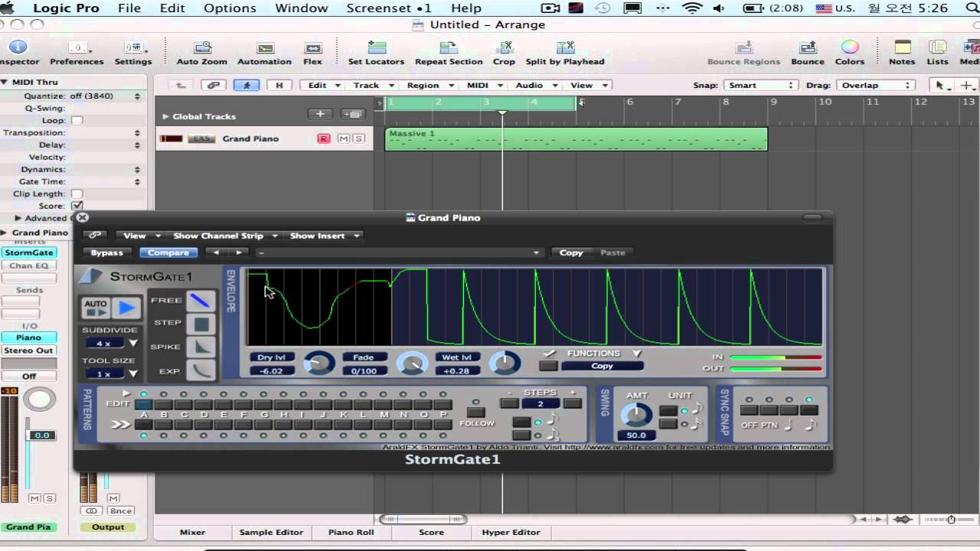Click the Wet lvl knob
The height and width of the screenshot is (551, 980).
(505, 363)
